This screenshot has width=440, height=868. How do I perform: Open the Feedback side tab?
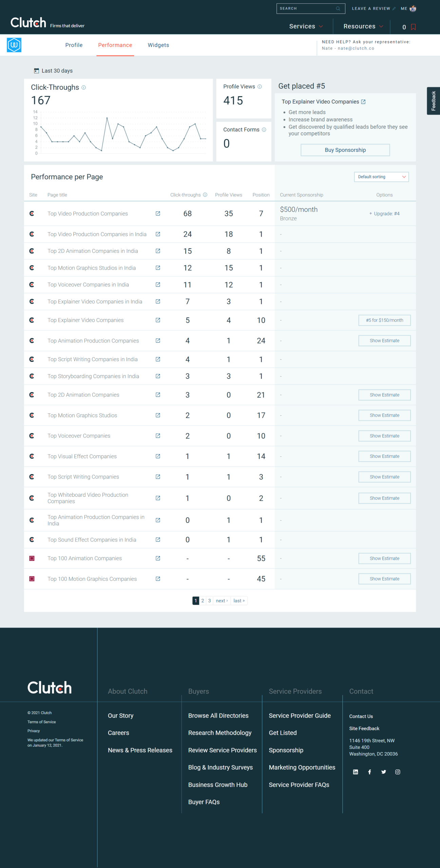pyautogui.click(x=433, y=101)
